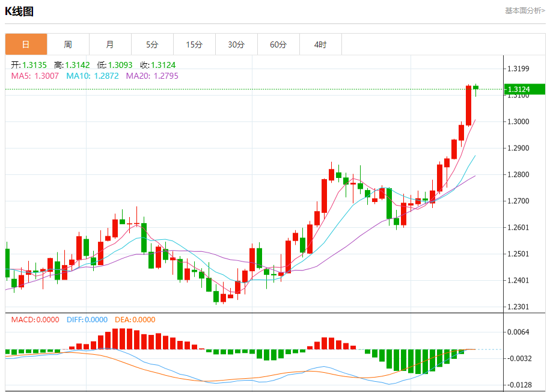
Task: Click the 1.2401 price axis label
Action: 518,281
